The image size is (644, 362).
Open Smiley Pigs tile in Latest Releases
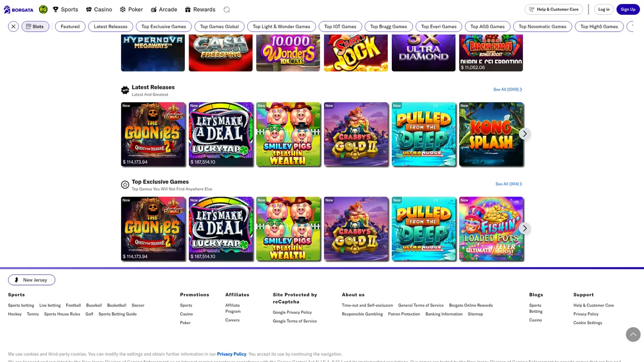pos(288,134)
